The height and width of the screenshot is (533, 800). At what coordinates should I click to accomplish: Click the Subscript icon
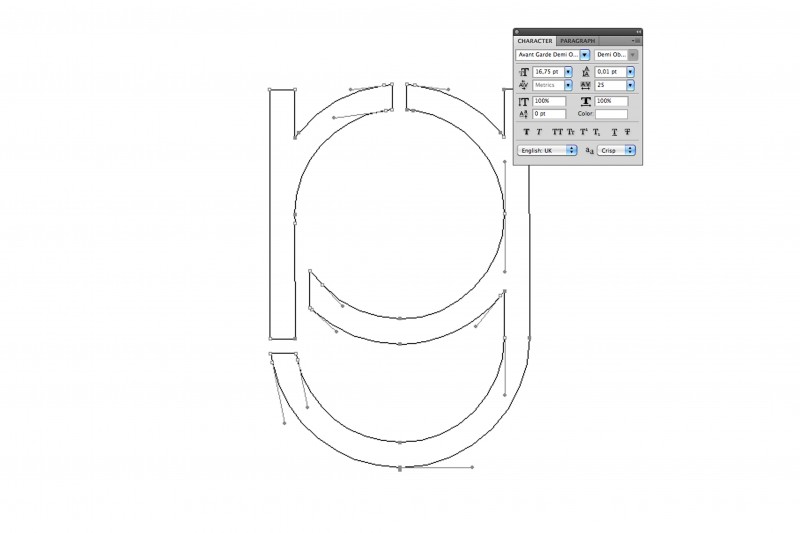[597, 132]
